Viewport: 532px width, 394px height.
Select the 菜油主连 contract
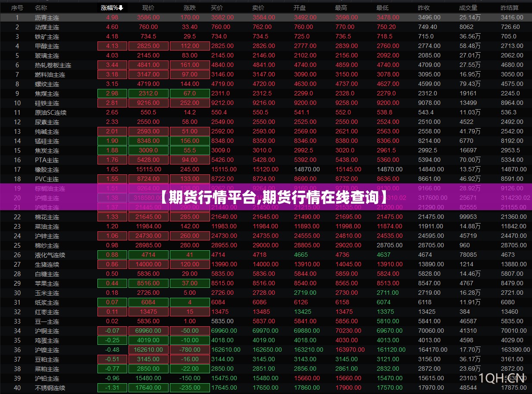(47, 227)
